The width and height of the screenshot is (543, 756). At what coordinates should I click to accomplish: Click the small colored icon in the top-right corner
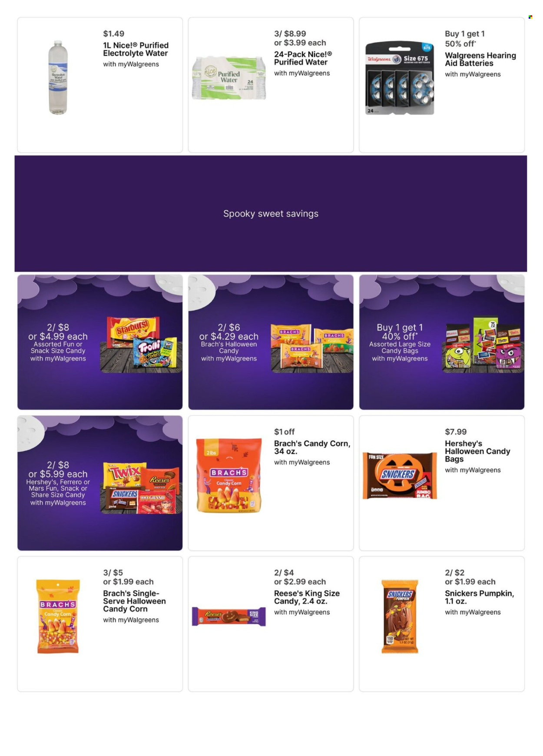coord(530,17)
